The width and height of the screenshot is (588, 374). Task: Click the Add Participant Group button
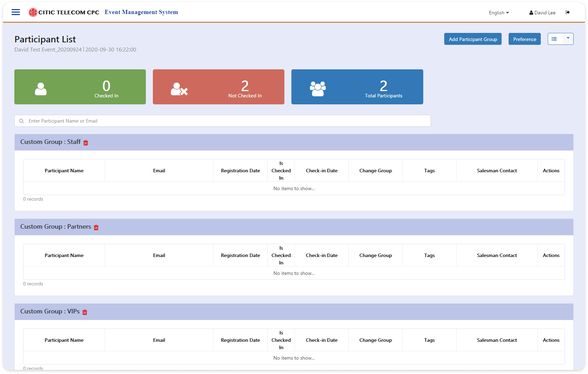pyautogui.click(x=473, y=39)
